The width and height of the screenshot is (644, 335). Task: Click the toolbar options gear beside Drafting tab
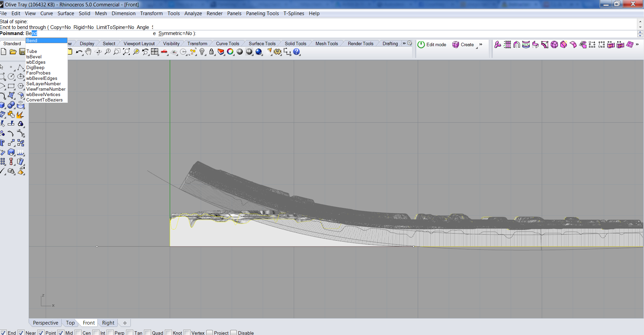pos(409,43)
